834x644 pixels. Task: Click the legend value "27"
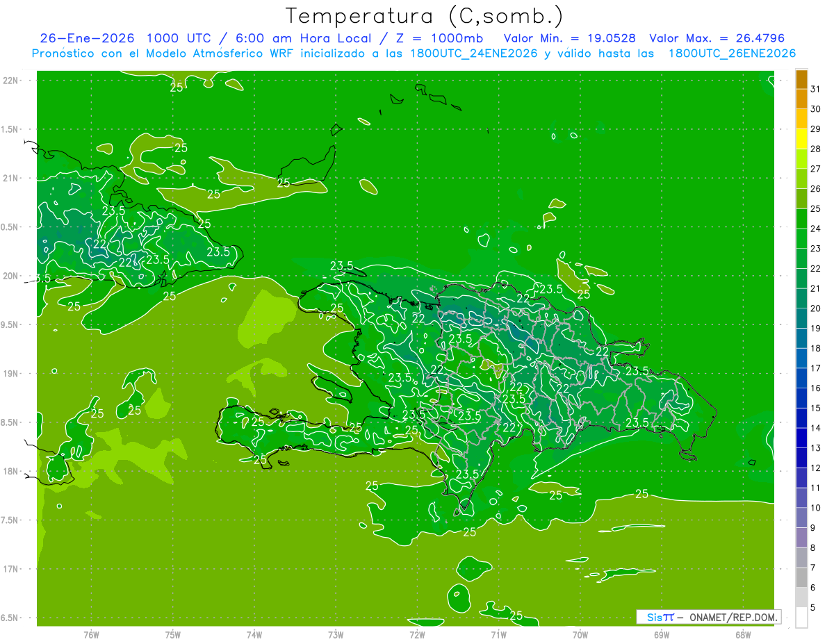815,169
